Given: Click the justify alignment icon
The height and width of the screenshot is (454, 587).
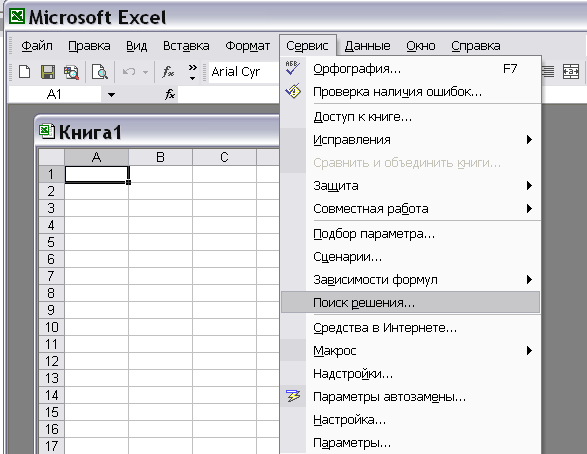Looking at the screenshot, I should pos(548,71).
